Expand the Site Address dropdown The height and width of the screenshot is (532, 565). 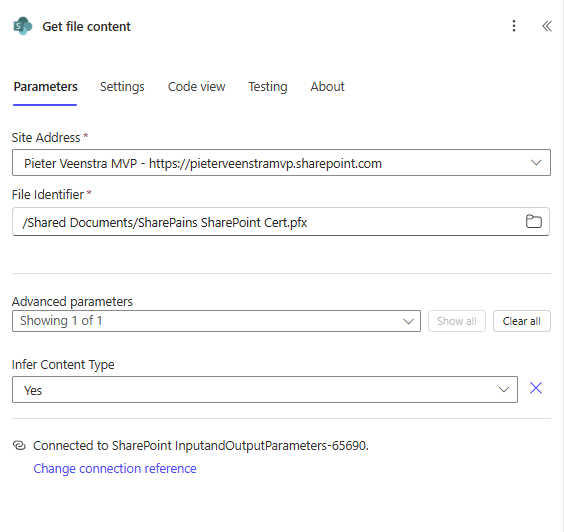pyautogui.click(x=281, y=163)
